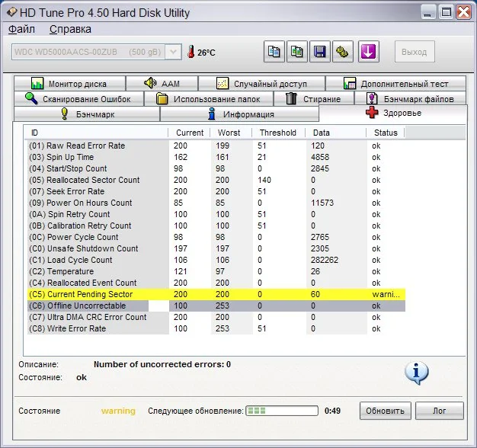Click the HD Tune app icon in title bar
The height and width of the screenshot is (448, 477).
[11, 12]
